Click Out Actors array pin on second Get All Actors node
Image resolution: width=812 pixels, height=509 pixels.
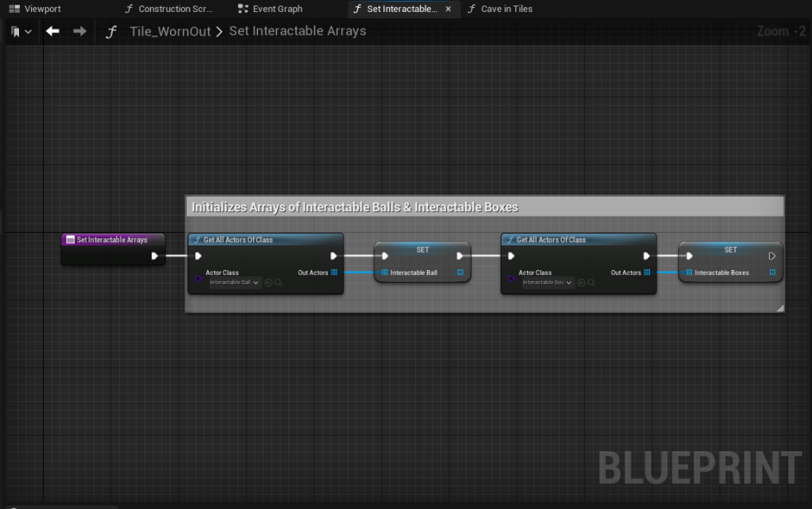point(647,272)
